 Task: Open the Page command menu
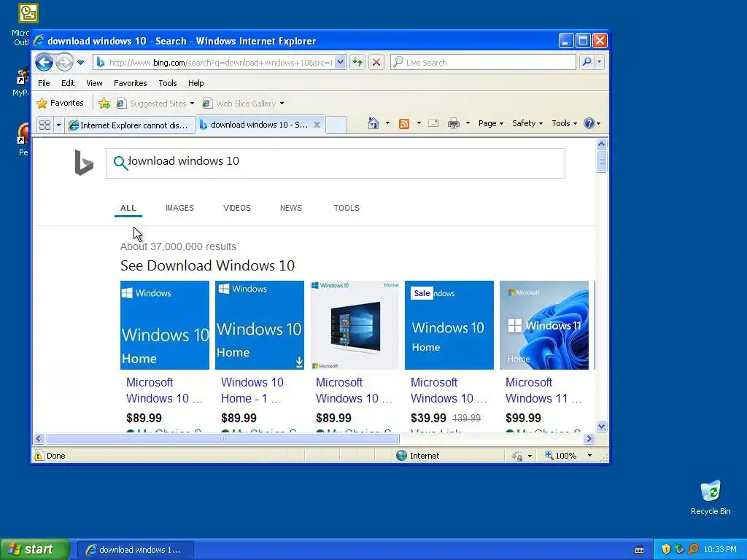click(x=491, y=123)
